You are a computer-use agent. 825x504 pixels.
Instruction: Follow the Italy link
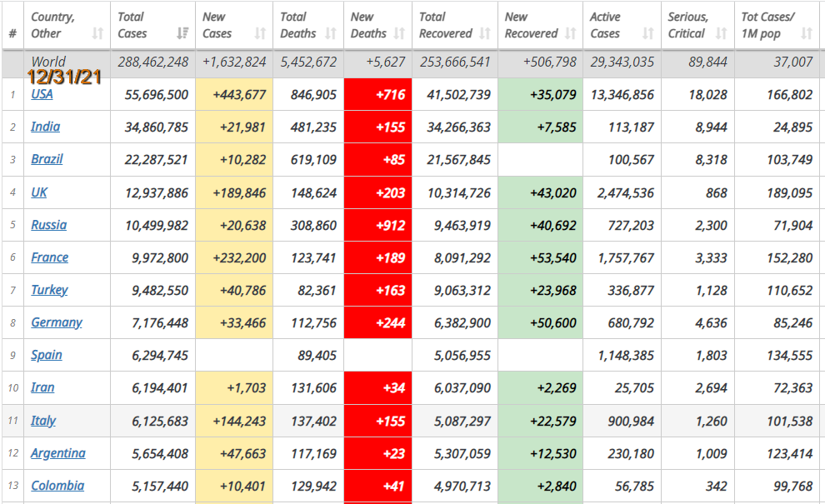pyautogui.click(x=43, y=421)
